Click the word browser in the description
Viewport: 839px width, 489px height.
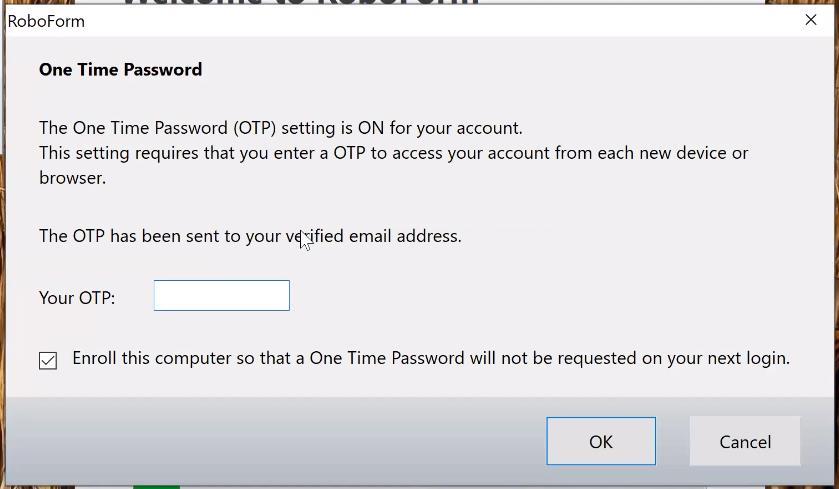point(70,178)
